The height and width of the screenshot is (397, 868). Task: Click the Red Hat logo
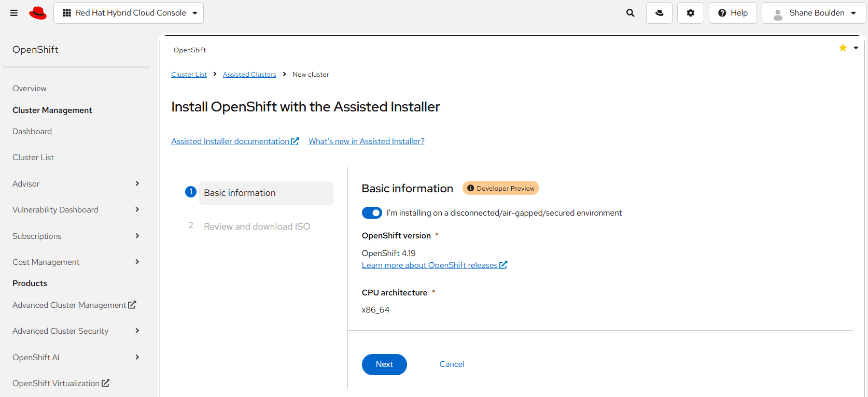(x=38, y=13)
